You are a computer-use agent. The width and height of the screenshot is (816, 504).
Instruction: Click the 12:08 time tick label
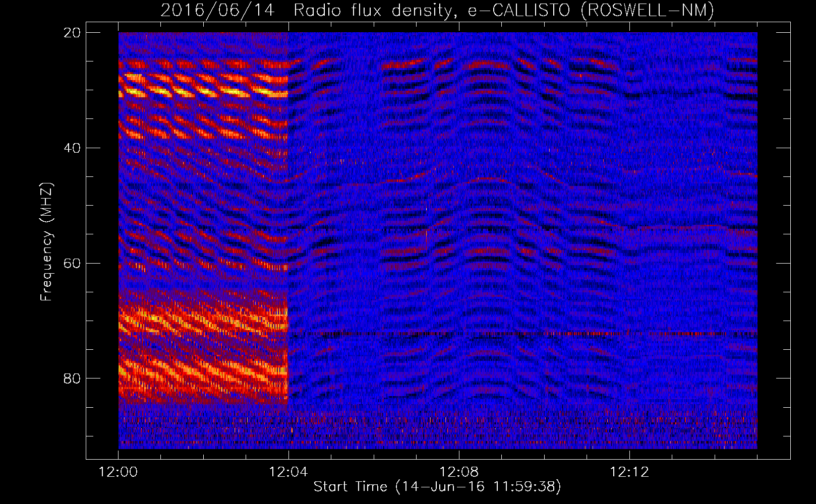click(x=459, y=472)
